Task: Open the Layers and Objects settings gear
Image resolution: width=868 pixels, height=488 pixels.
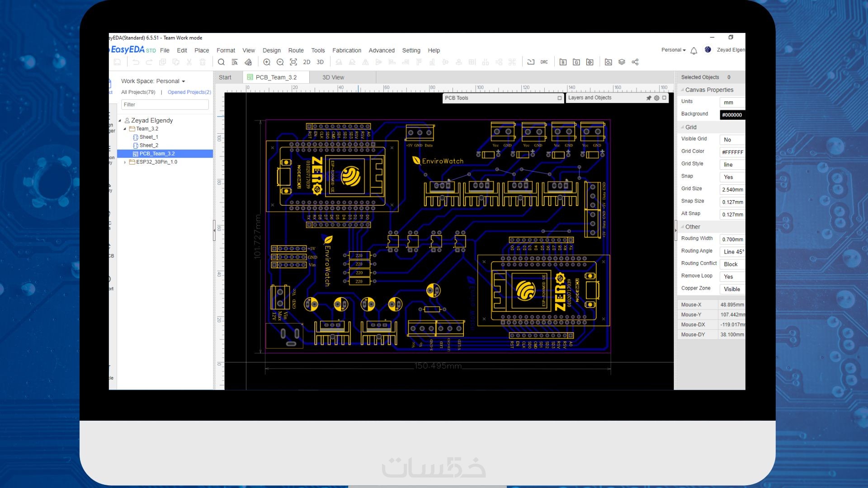Action: 656,98
